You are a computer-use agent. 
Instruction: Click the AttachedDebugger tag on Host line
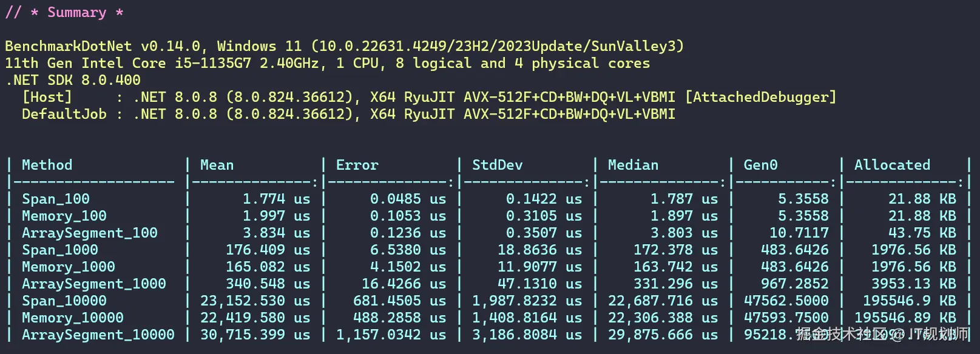tap(761, 97)
